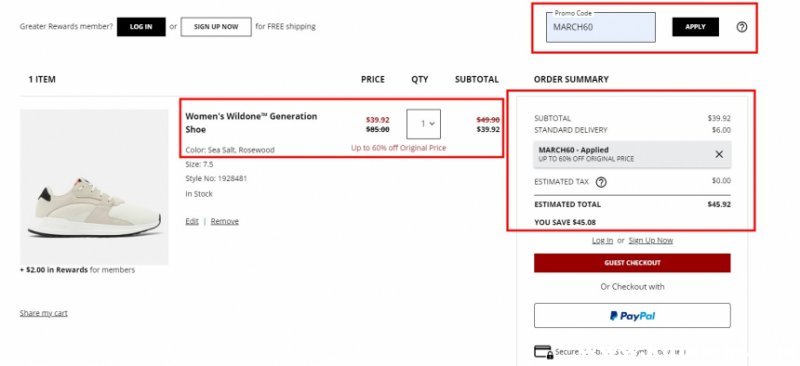
Task: Click the MARCH60 - Applied promo banner
Action: (632, 154)
